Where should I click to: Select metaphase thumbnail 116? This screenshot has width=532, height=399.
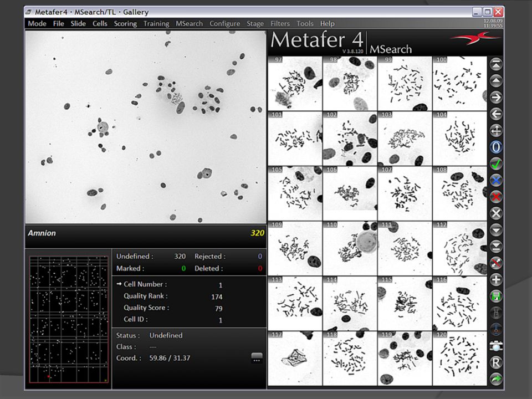coord(460,303)
